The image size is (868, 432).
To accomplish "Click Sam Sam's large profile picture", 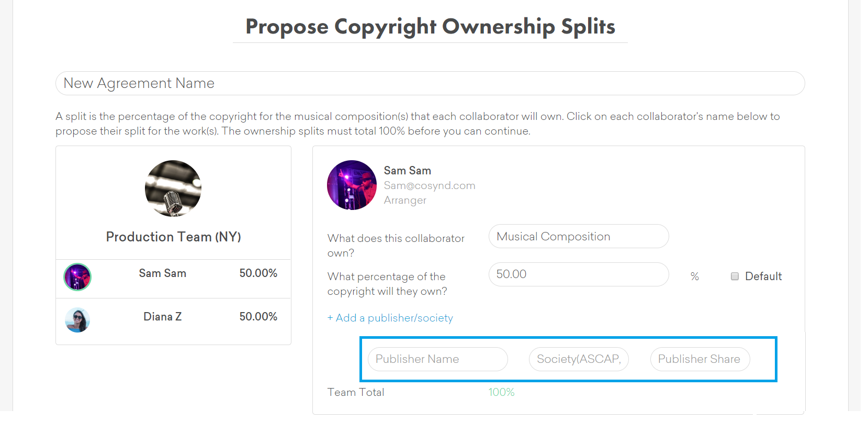I will point(352,185).
